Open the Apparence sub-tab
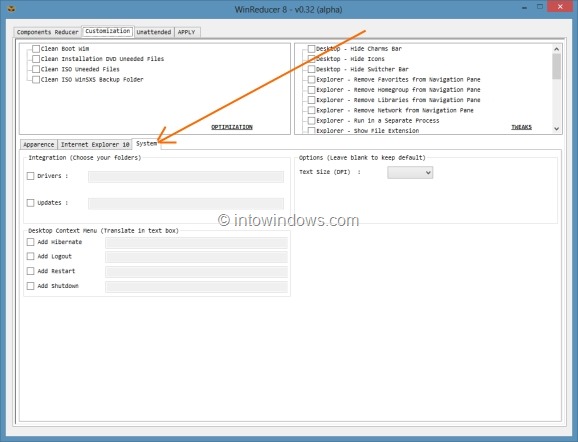 [x=39, y=145]
